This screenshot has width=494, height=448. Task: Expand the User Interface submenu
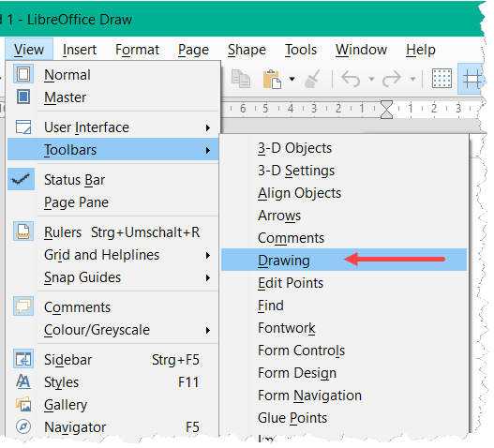point(112,127)
